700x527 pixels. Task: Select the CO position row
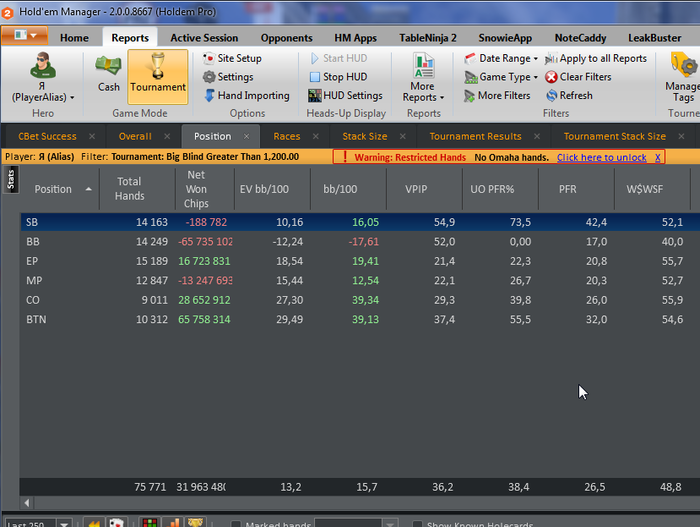[360, 300]
